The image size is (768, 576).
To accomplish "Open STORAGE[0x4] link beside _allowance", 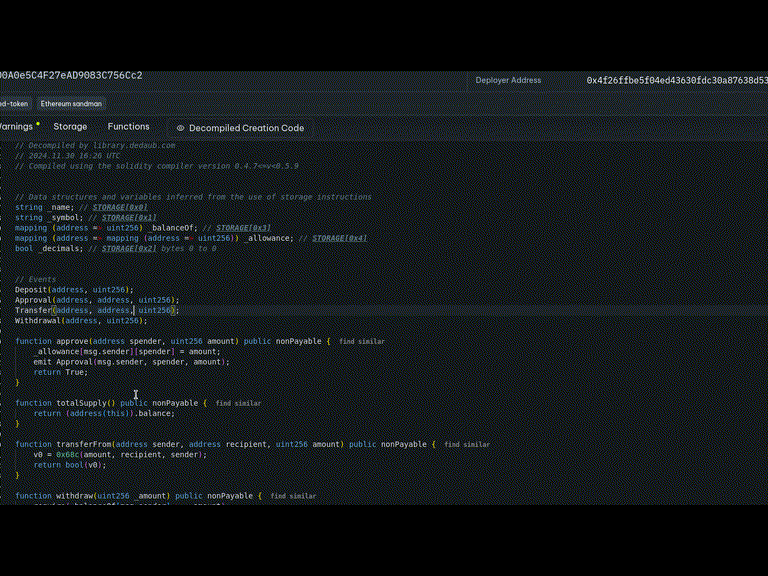I will pyautogui.click(x=339, y=238).
